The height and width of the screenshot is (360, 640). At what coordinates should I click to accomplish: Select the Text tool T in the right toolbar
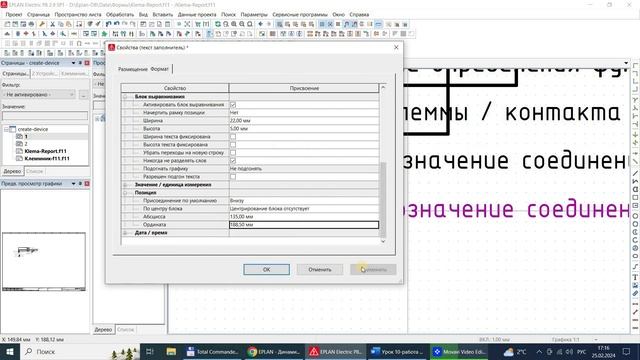[635, 278]
